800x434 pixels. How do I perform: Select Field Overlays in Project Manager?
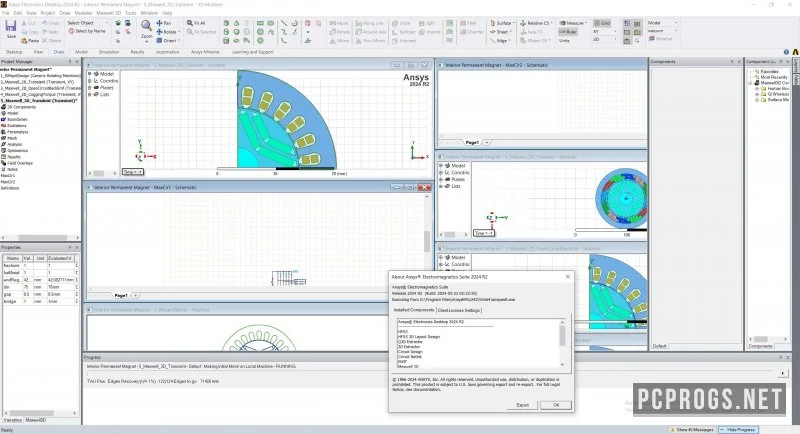(x=17, y=163)
